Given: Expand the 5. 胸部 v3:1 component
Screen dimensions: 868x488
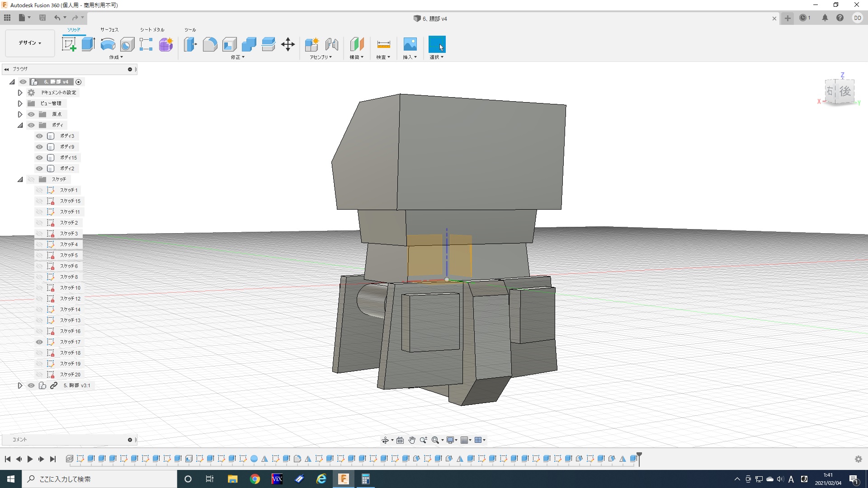Looking at the screenshot, I should tap(20, 385).
